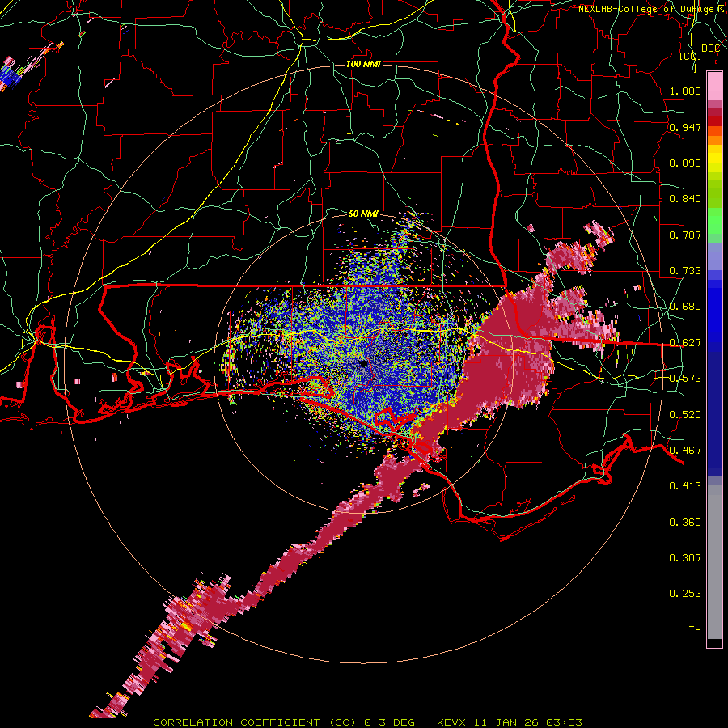Click the 0.520 legend value
This screenshot has height=728, width=728.
[x=685, y=415]
